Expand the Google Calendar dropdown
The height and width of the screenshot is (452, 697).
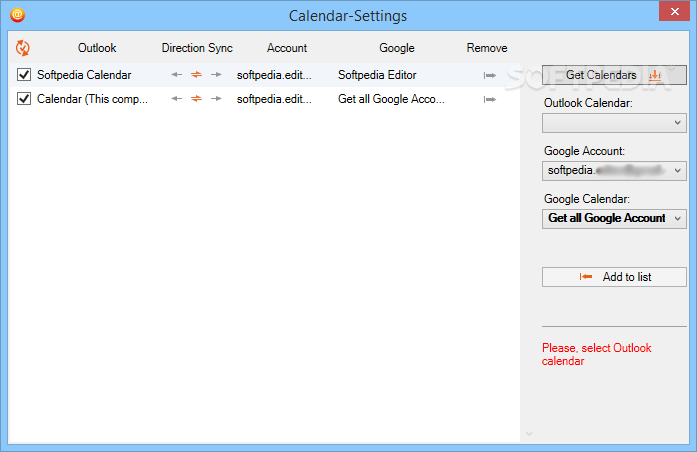614,218
